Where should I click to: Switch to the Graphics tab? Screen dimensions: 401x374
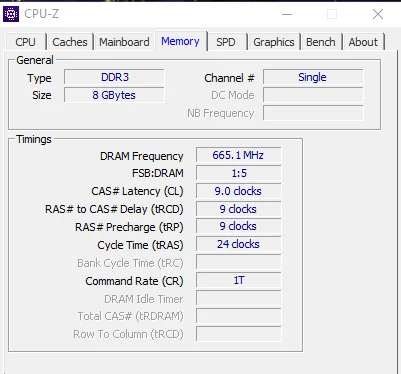coord(274,42)
